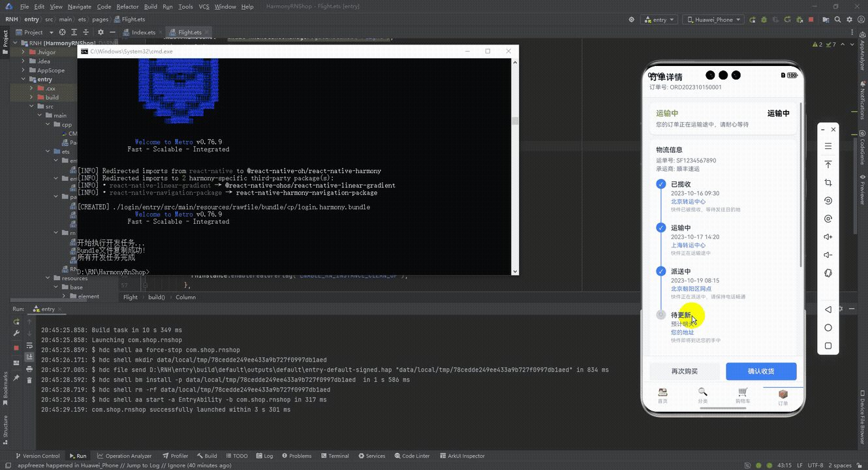This screenshot has width=868, height=470.
Task: Toggle Scroll to End in Run console
Action: 29,356
